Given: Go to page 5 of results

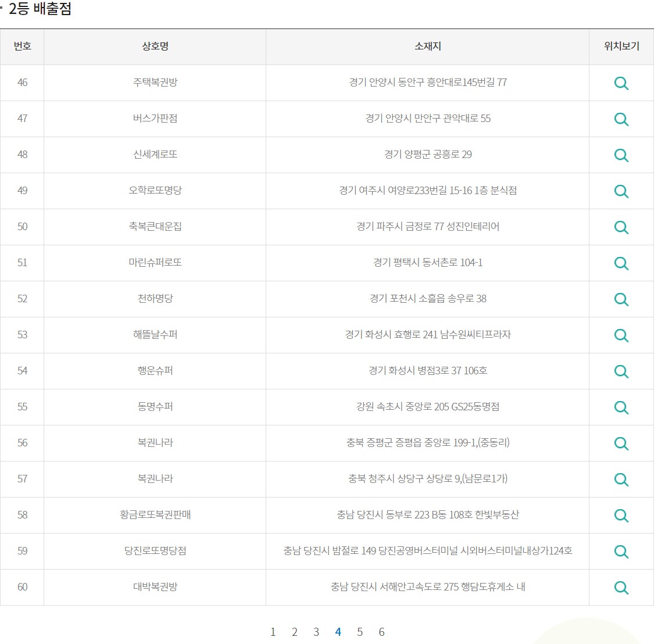Looking at the screenshot, I should pos(359,632).
